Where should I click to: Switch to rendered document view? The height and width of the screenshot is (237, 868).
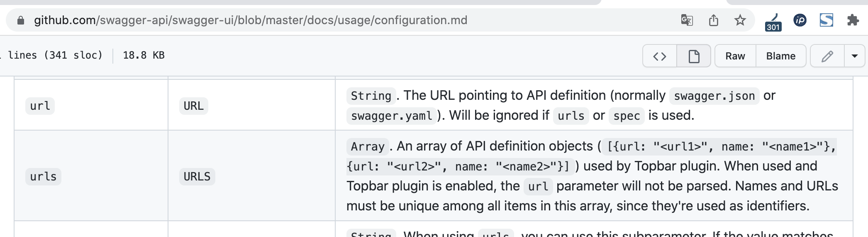pos(694,56)
